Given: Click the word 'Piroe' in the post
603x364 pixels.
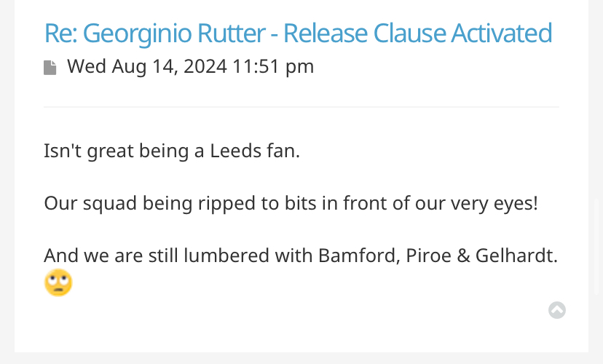Looking at the screenshot, I should click(428, 256).
